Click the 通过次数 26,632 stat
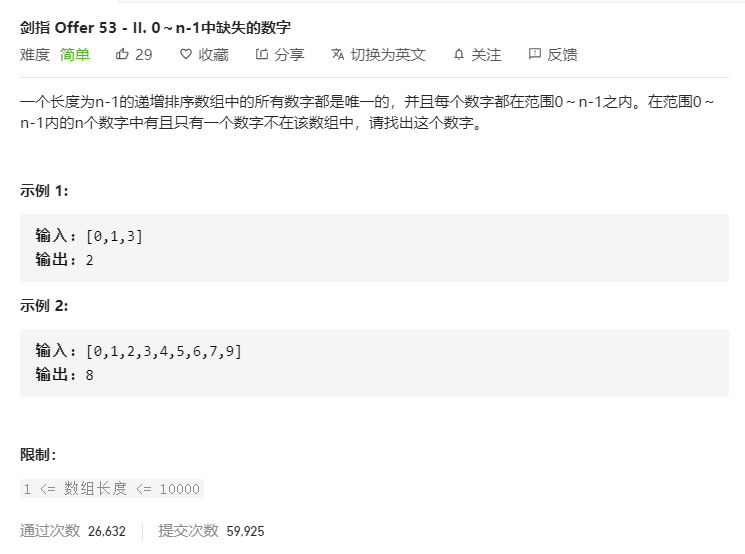This screenshot has width=745, height=554. [x=73, y=531]
